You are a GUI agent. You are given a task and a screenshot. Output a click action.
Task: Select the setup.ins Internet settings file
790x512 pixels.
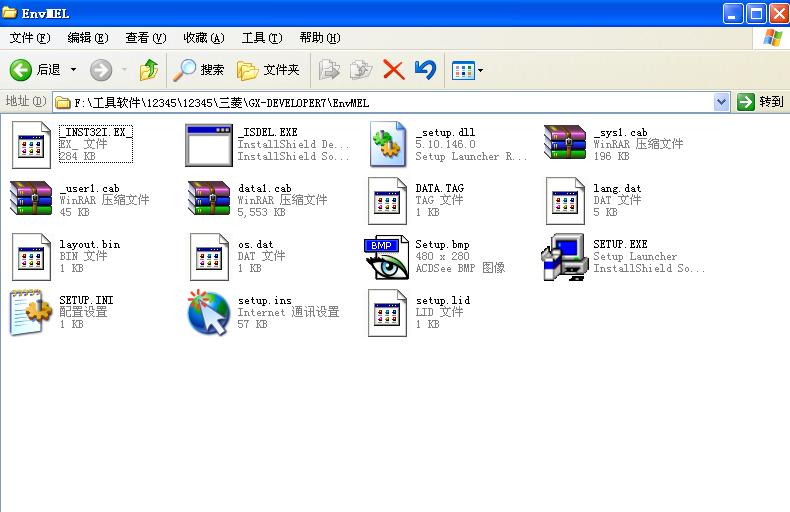point(208,313)
